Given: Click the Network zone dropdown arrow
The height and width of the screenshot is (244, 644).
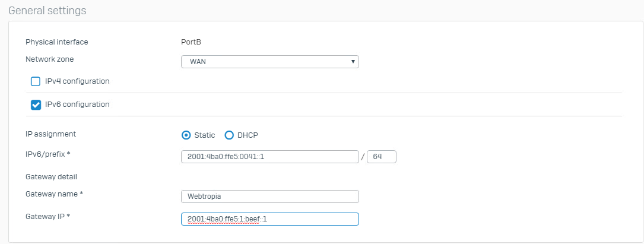Looking at the screenshot, I should tap(353, 62).
